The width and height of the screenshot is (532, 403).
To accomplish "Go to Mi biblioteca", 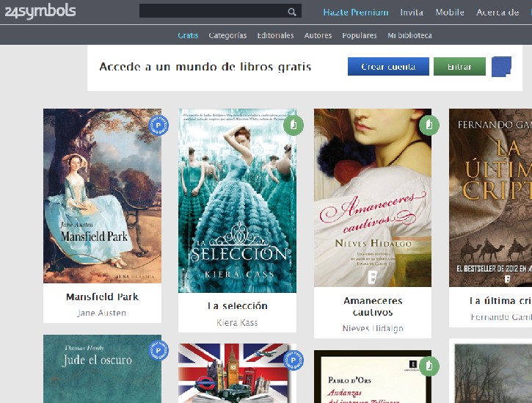I will [409, 35].
